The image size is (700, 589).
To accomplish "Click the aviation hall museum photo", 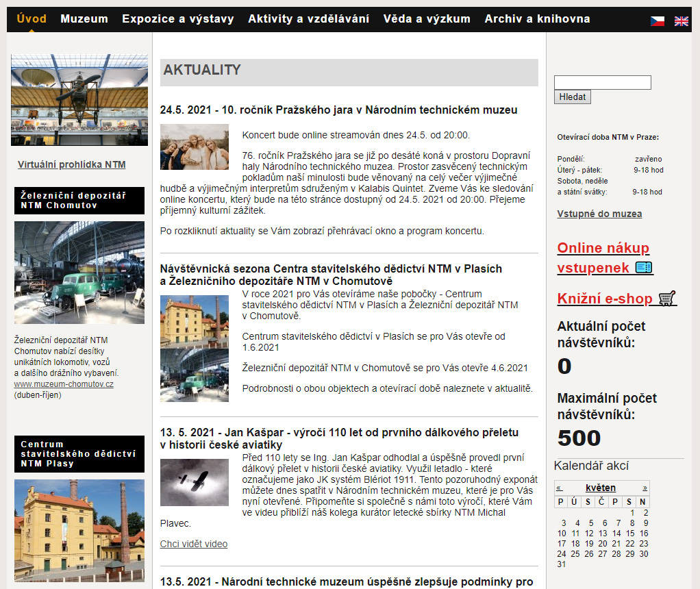I will pos(79,100).
